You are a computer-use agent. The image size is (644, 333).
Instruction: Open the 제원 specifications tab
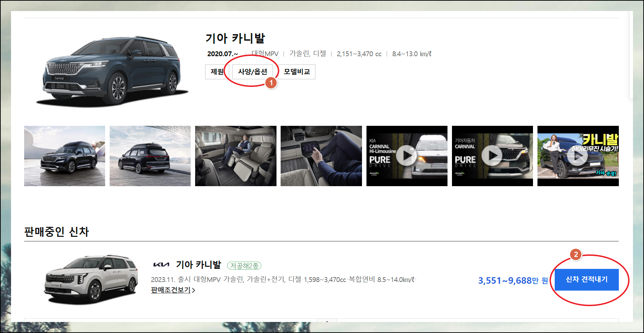tap(217, 72)
